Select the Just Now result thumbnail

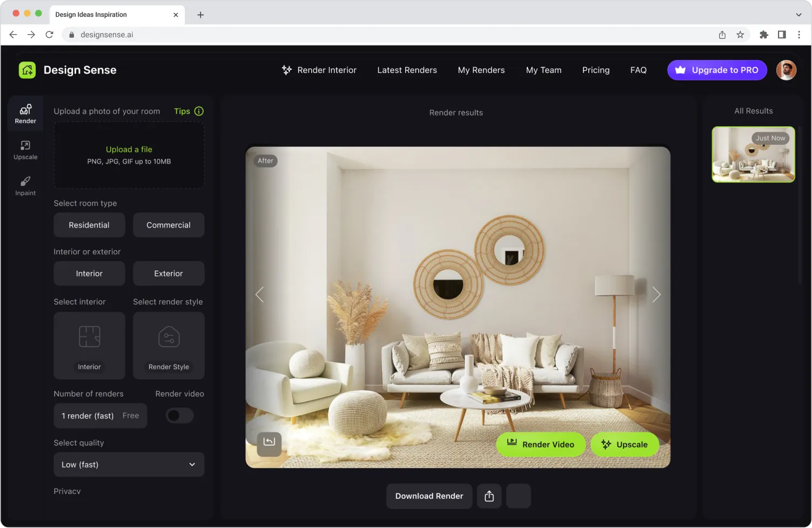[753, 154]
